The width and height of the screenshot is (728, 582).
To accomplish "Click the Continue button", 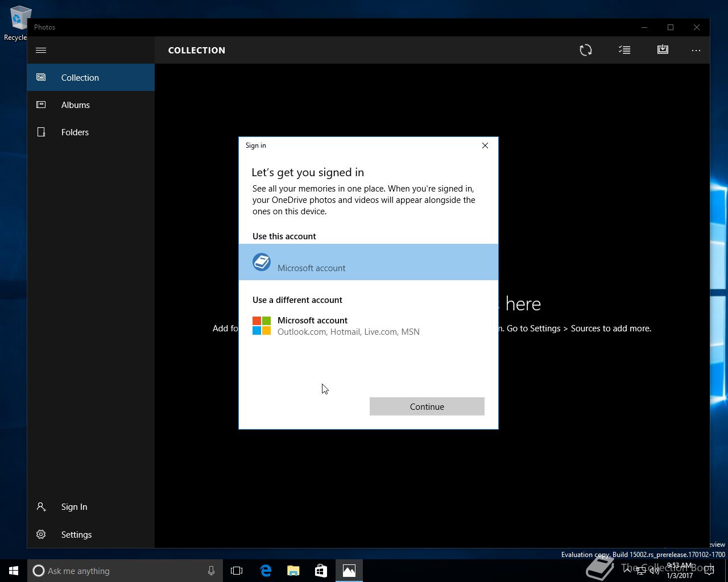I will tap(427, 406).
